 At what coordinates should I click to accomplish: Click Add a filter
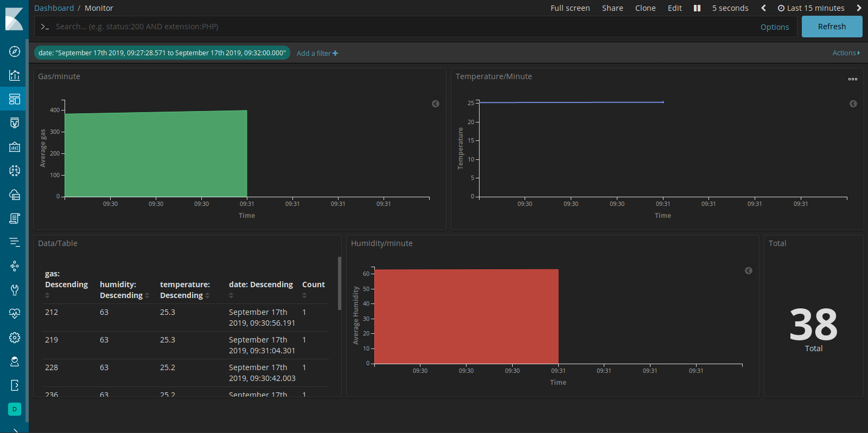click(x=317, y=53)
